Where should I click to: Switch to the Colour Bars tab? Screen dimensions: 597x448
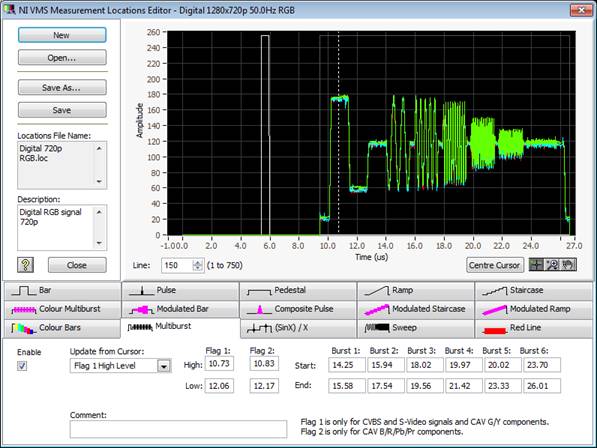[x=62, y=328]
